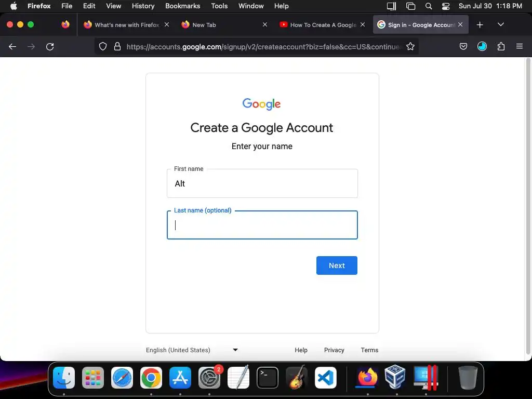
Task: Click the pinned Firefox tab icon
Action: (65, 24)
